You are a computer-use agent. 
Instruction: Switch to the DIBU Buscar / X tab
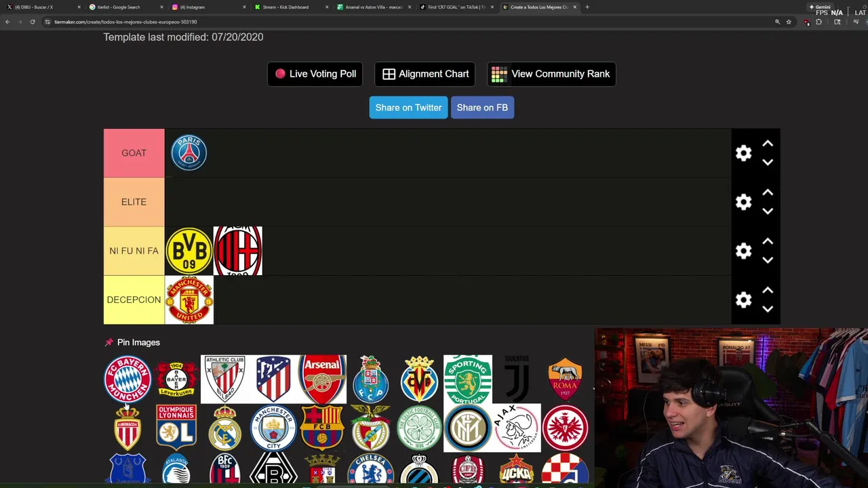pos(42,7)
